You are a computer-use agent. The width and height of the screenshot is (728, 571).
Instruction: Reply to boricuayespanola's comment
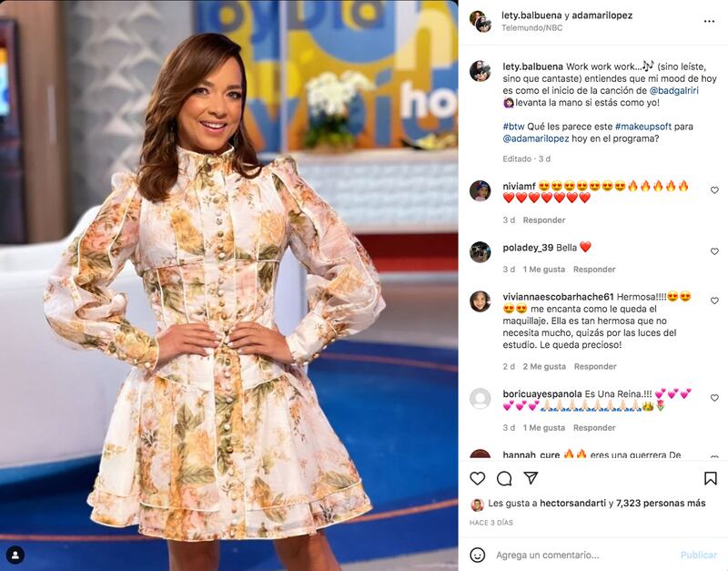pyautogui.click(x=594, y=428)
